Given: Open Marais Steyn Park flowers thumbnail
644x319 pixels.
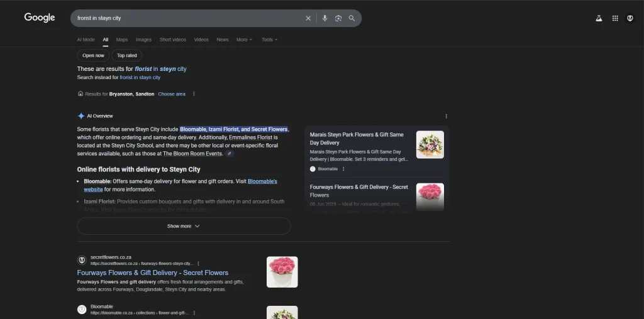Looking at the screenshot, I should pyautogui.click(x=430, y=144).
